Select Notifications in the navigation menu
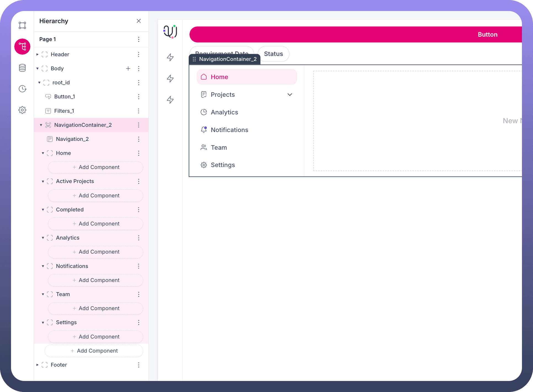The image size is (533, 392). (229, 130)
